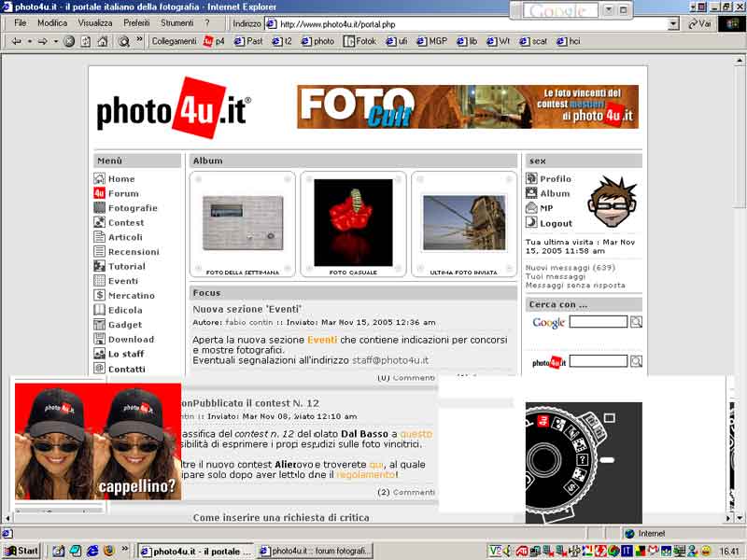The width and height of the screenshot is (747, 560).
Task: Open the Forum section from the menu
Action: pos(122,193)
